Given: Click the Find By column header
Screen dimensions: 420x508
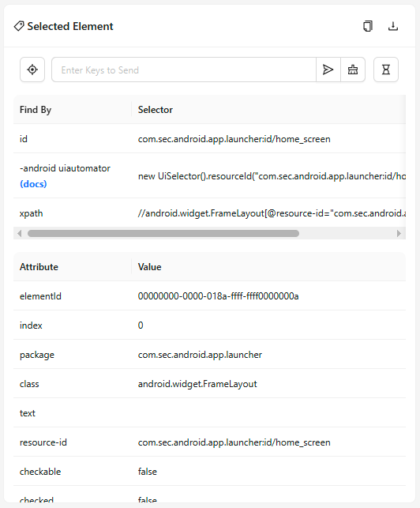Looking at the screenshot, I should 36,110.
